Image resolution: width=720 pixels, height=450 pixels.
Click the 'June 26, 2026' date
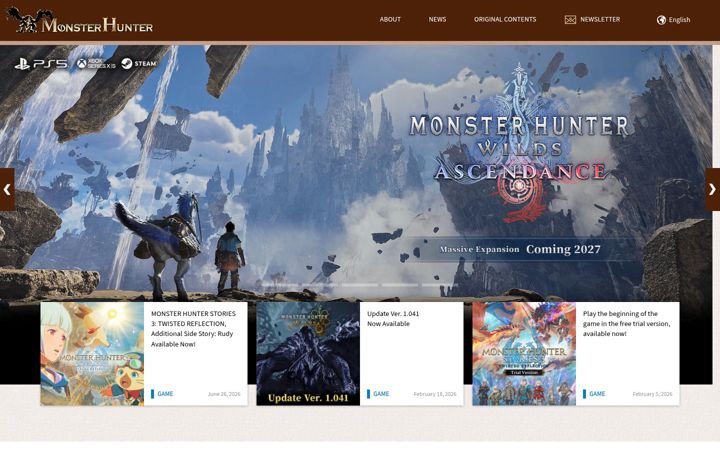coord(224,394)
